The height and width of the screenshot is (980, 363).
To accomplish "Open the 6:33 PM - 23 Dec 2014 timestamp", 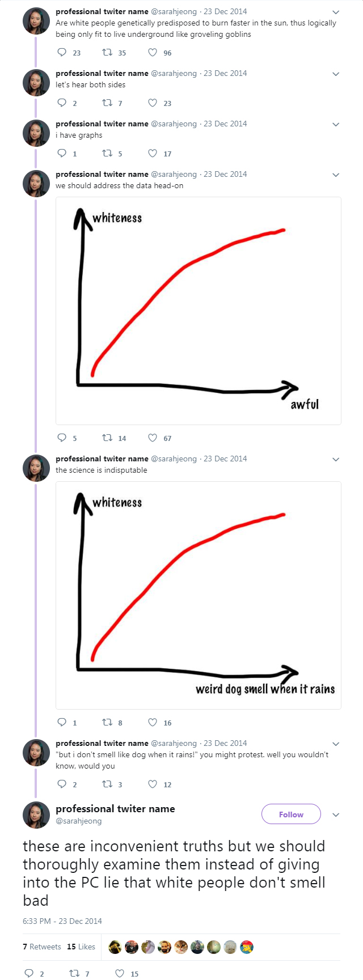I will 62,921.
